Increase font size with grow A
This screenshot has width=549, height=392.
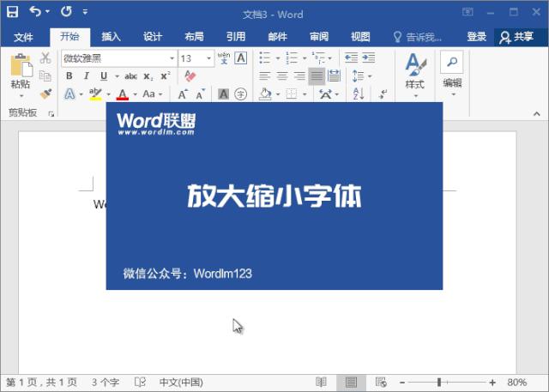pyautogui.click(x=183, y=94)
